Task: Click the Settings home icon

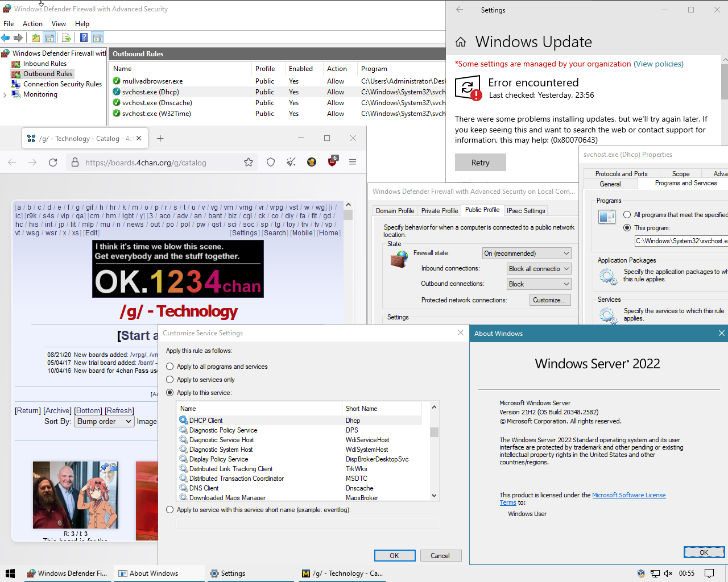Action: pyautogui.click(x=461, y=42)
